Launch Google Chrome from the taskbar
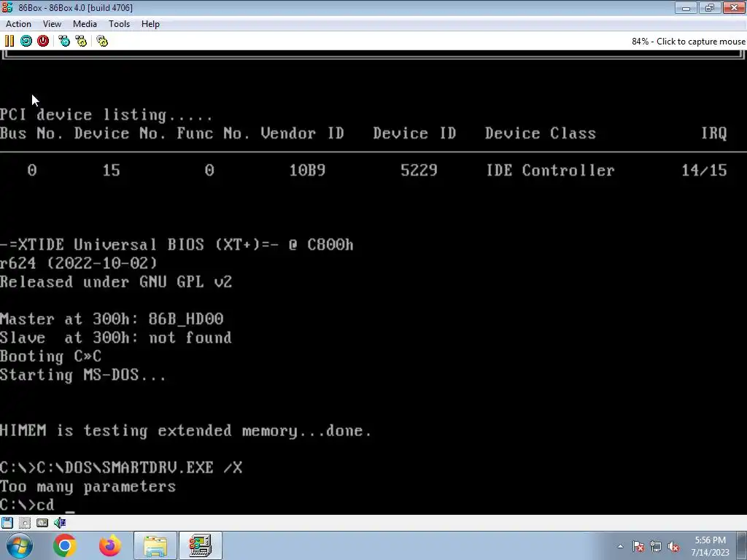This screenshot has height=560, width=747. tap(65, 545)
